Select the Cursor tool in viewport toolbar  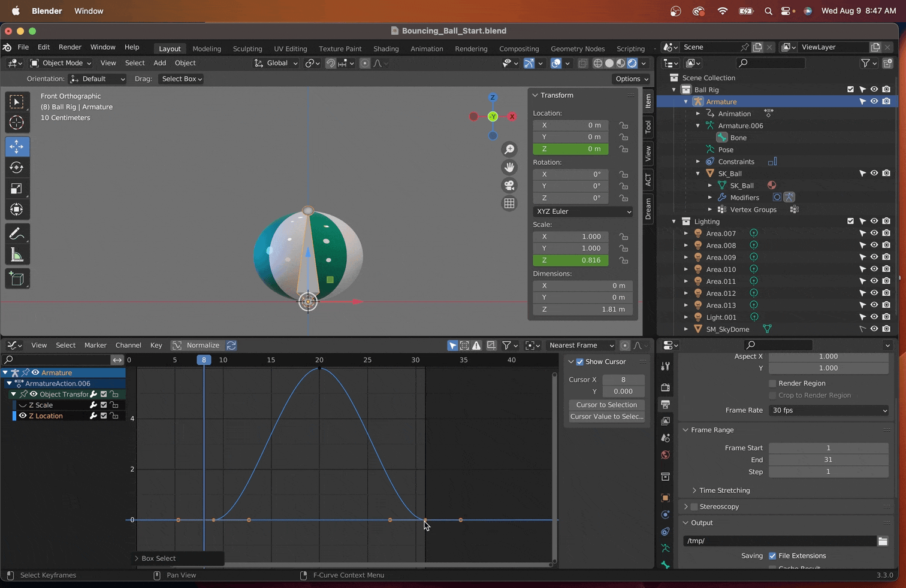(x=17, y=123)
